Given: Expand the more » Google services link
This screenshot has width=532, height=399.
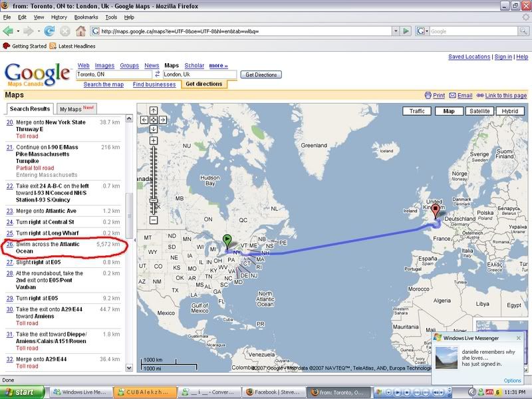Looking at the screenshot, I should (218, 65).
